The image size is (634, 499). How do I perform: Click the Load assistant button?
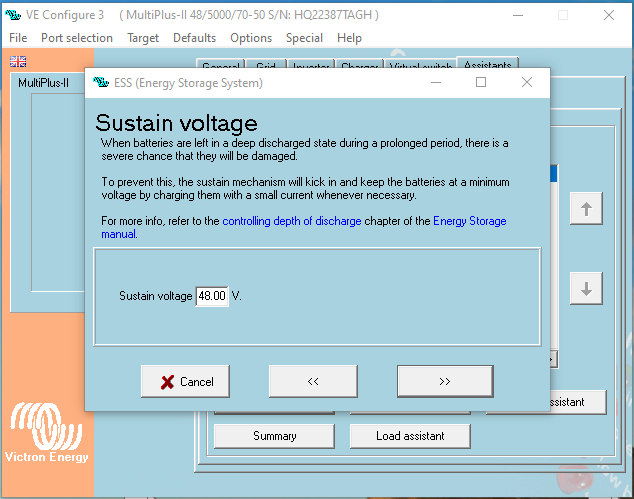pyautogui.click(x=410, y=436)
